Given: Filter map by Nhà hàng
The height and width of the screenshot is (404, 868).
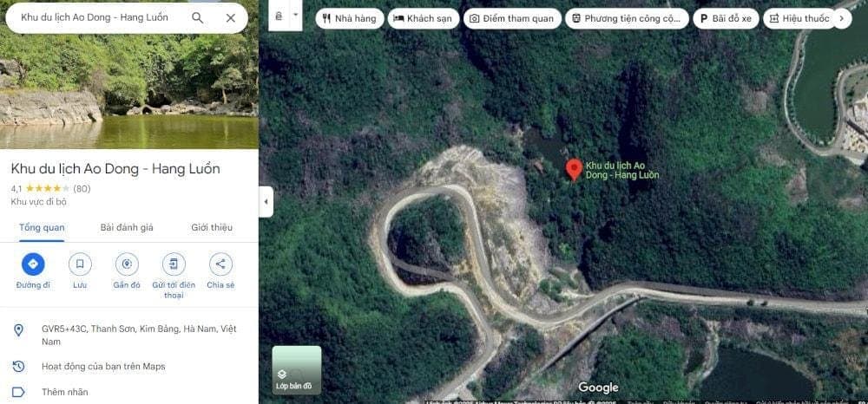Looking at the screenshot, I should click(x=350, y=19).
